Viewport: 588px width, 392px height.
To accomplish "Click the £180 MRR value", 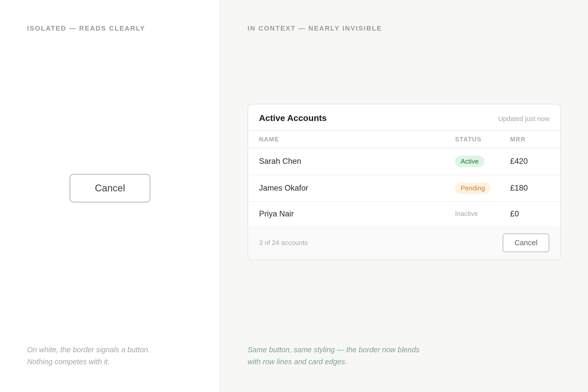I will pyautogui.click(x=519, y=188).
